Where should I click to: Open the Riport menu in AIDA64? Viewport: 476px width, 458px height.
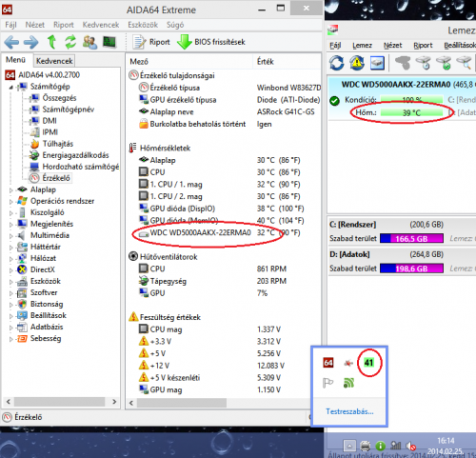(x=64, y=25)
